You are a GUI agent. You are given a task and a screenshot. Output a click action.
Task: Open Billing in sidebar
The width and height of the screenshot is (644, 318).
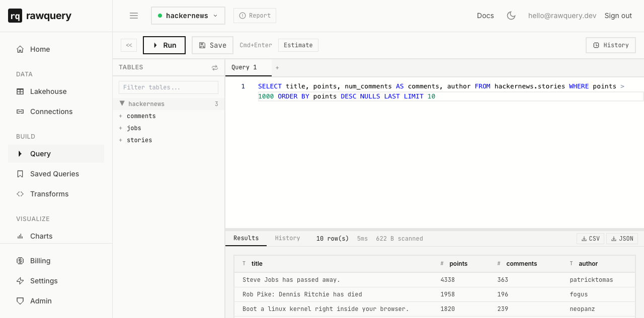coord(56,261)
